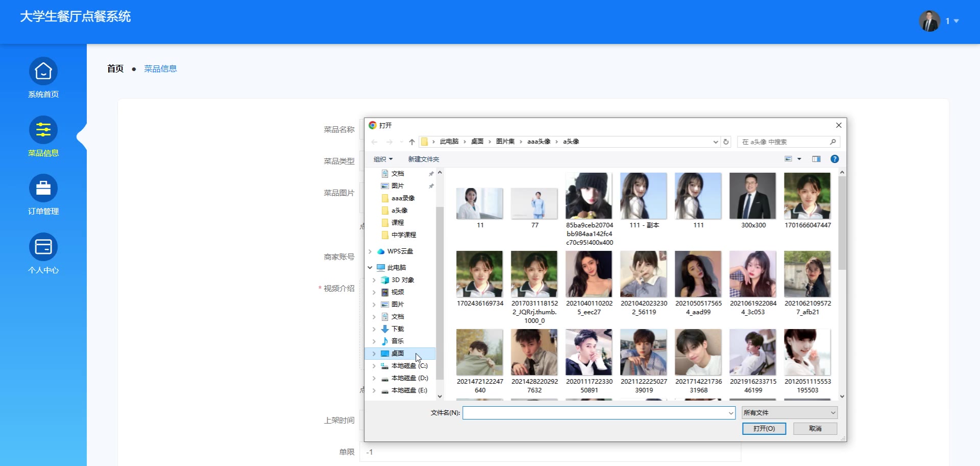Open the 所有文件 file type dropdown
Viewport: 980px width, 466px height.
[x=789, y=413]
